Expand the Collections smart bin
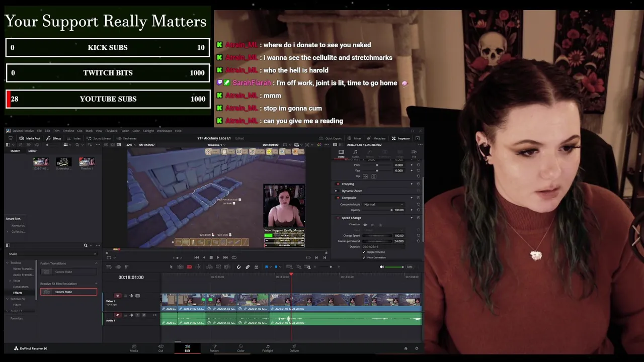Screen dimensions: 644x362 tap(8, 231)
